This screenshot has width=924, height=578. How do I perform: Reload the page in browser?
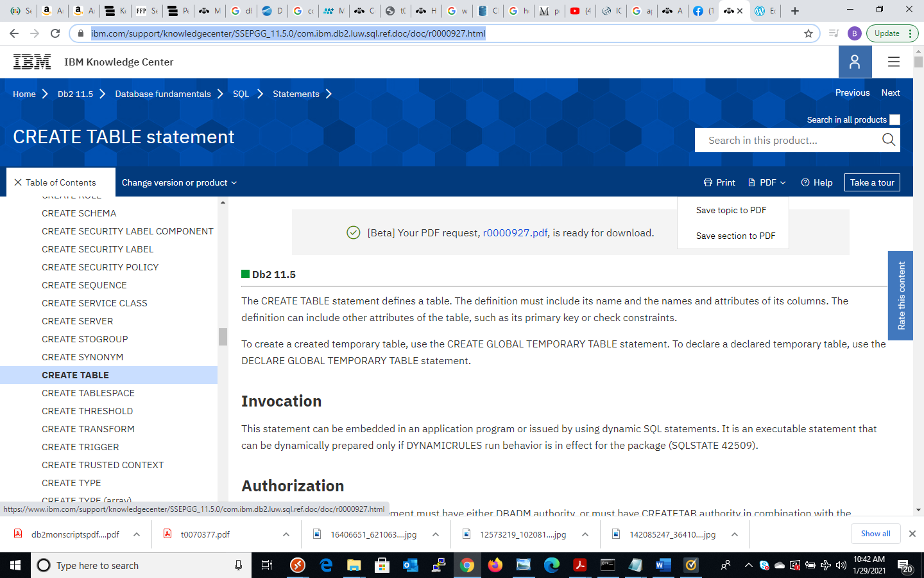tap(55, 33)
